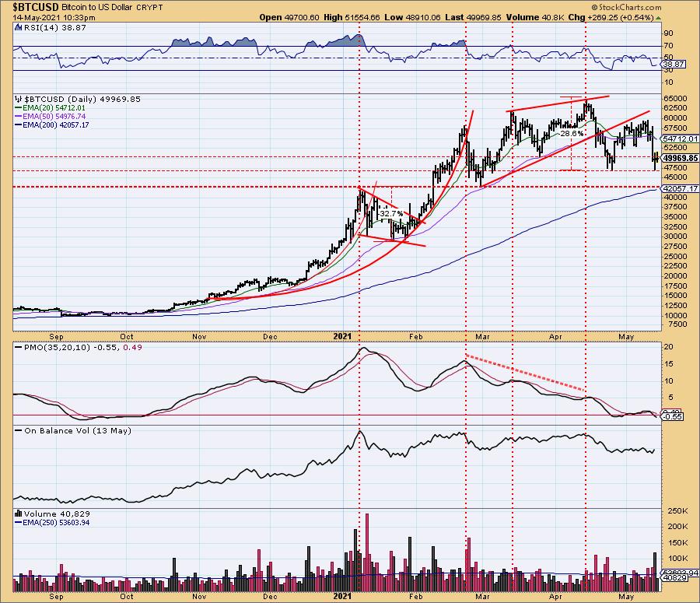The image size is (700, 603).
Task: Click the purple EMA(50) legend line
Action: tap(19, 117)
